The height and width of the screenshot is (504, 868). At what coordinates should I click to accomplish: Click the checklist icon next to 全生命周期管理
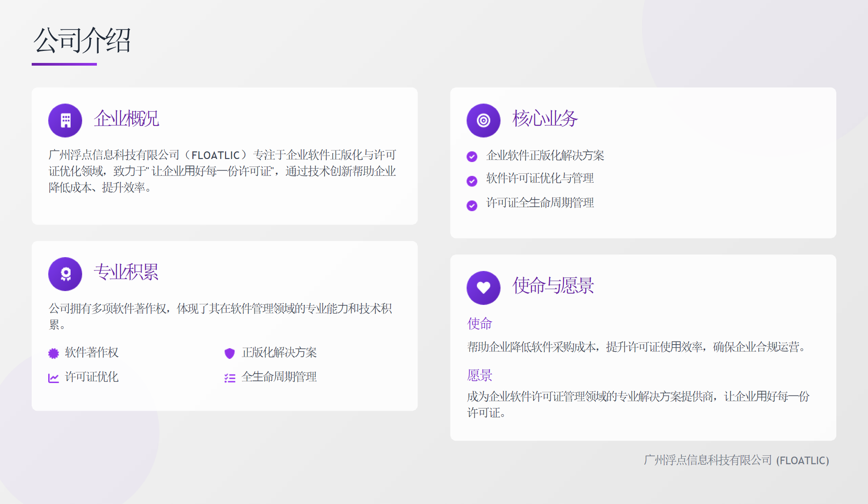(230, 378)
